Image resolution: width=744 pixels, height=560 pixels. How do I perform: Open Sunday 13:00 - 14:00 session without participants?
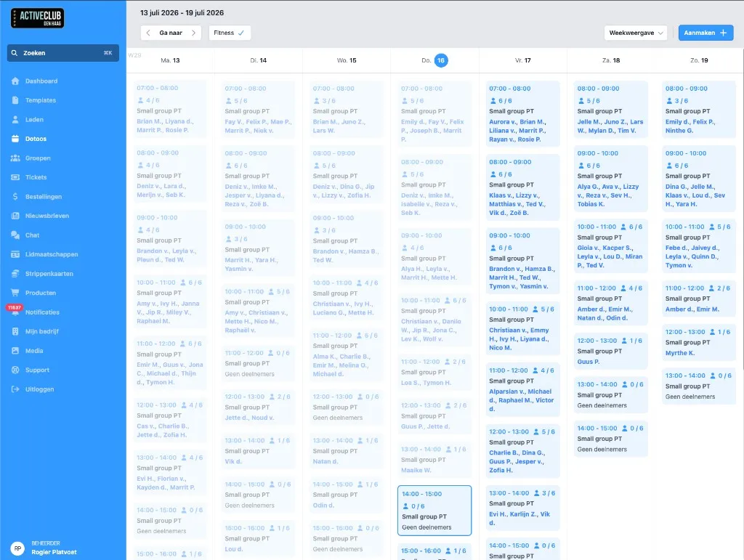point(698,386)
